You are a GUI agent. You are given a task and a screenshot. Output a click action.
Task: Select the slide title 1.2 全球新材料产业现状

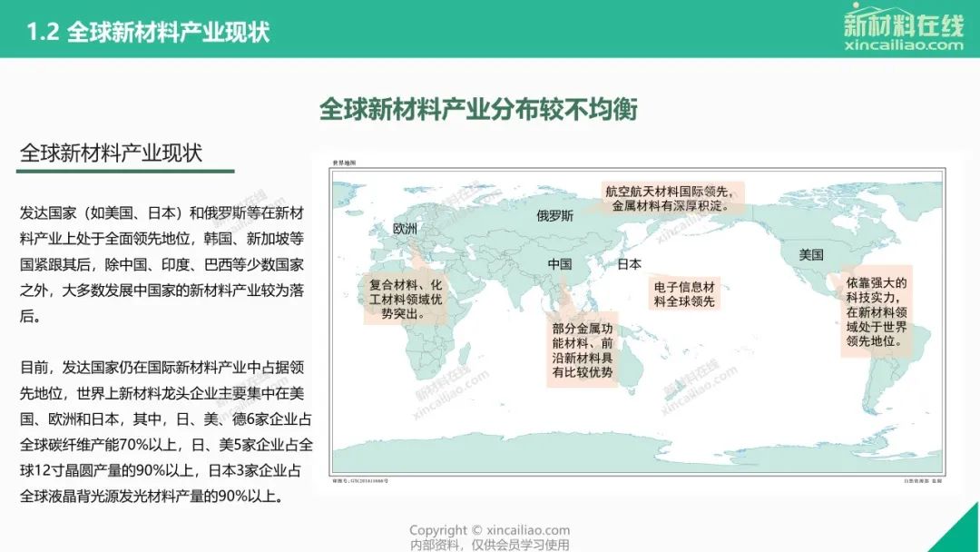click(148, 32)
